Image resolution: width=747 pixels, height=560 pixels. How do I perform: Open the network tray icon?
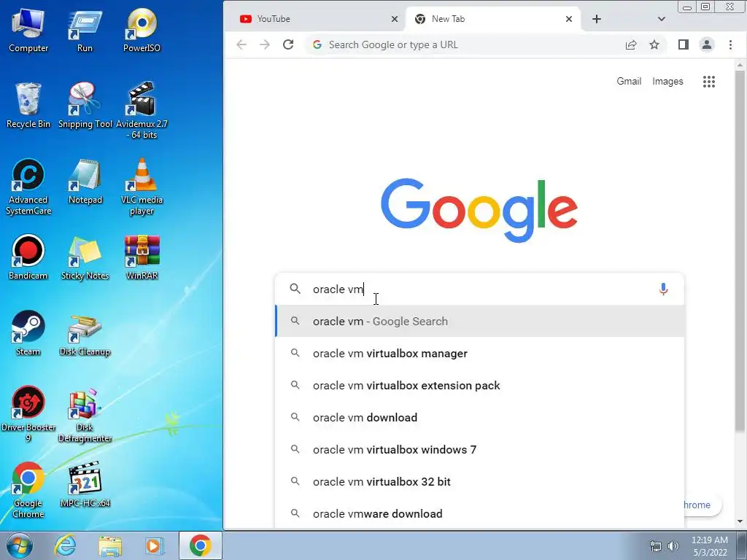tap(656, 546)
